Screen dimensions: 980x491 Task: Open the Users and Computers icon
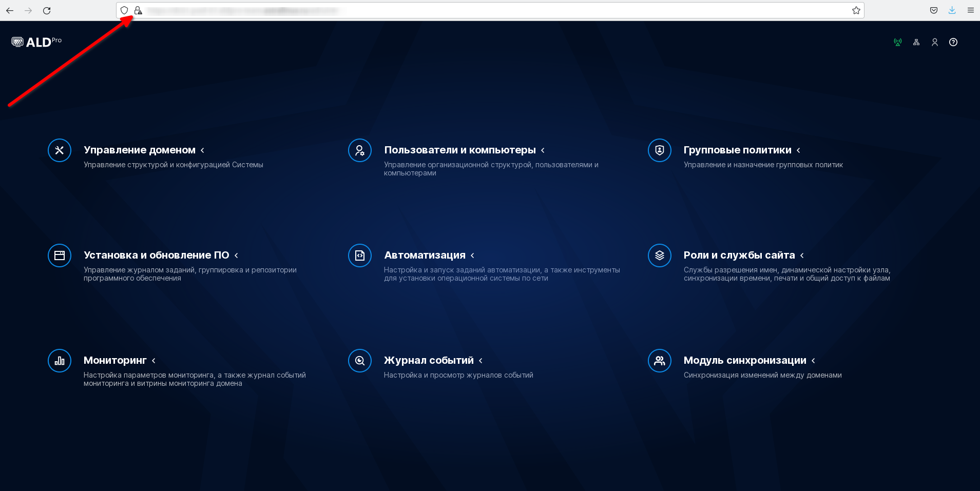point(360,150)
